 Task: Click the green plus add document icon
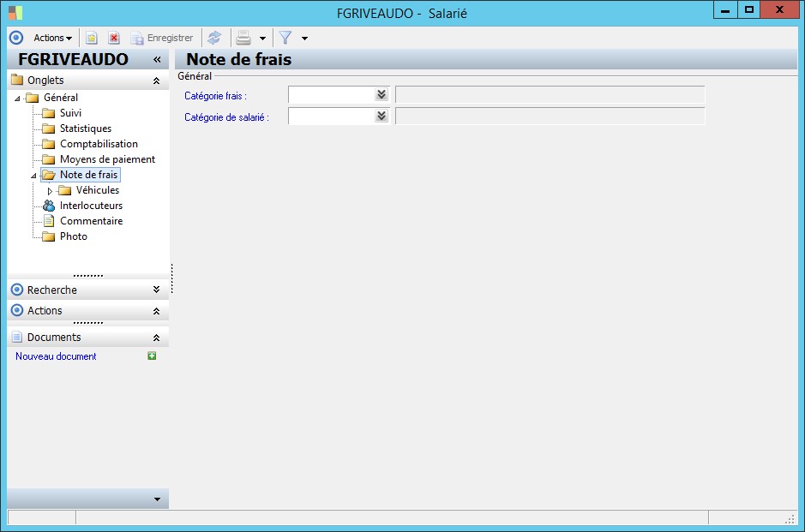152,356
